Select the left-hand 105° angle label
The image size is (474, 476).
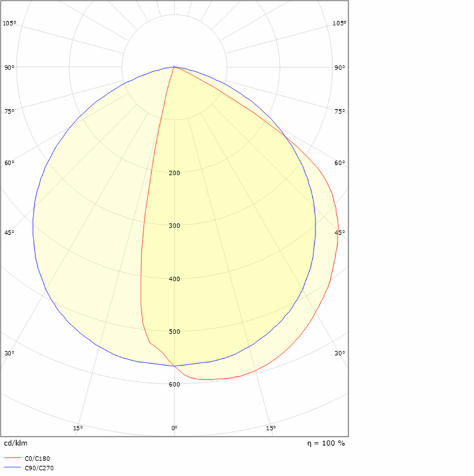pos(9,24)
